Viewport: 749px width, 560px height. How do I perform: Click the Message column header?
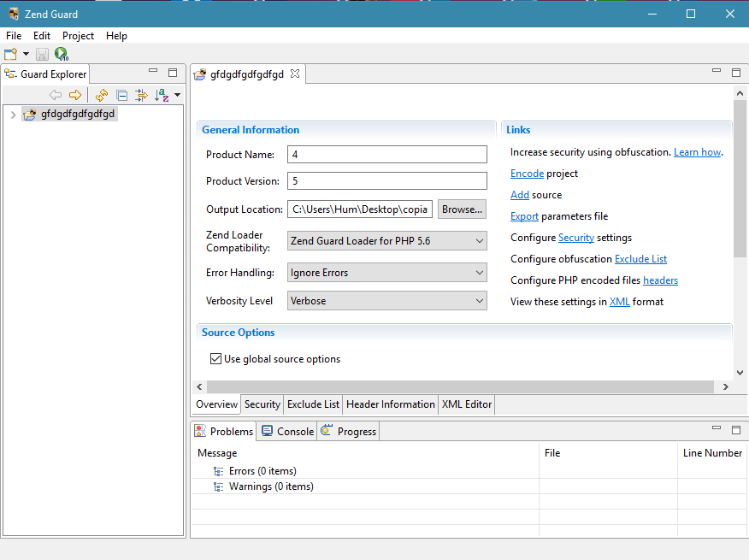(x=365, y=453)
